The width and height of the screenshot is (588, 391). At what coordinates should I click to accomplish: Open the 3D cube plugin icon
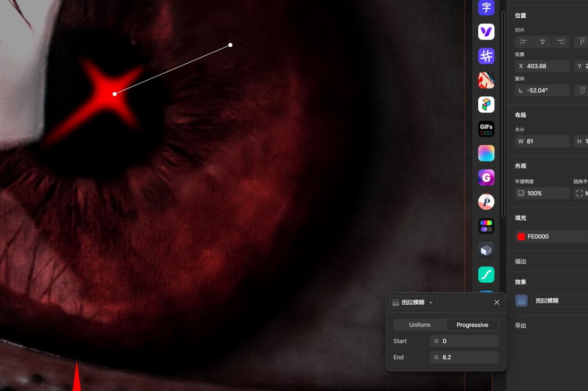coord(486,251)
